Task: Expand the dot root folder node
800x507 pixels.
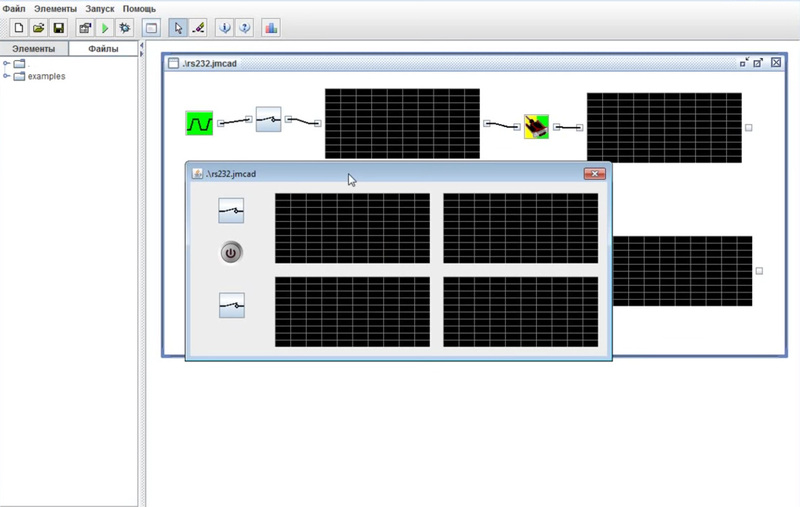Action: [x=6, y=64]
